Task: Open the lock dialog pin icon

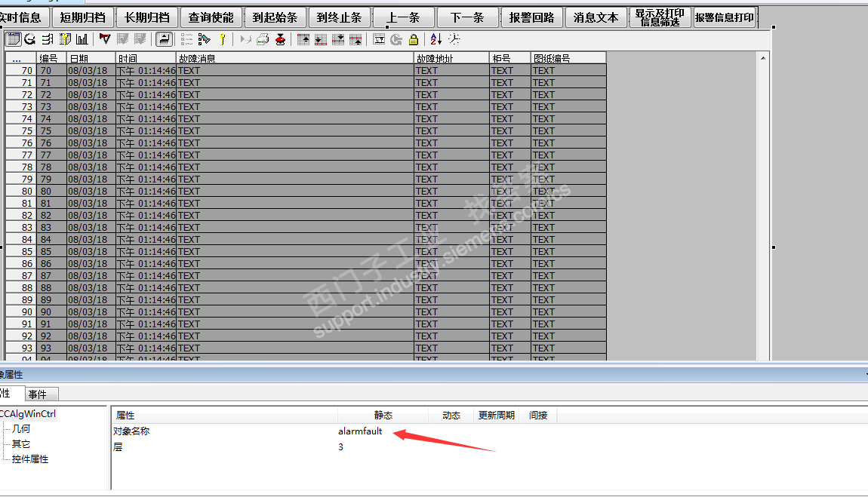Action: pyautogui.click(x=223, y=39)
